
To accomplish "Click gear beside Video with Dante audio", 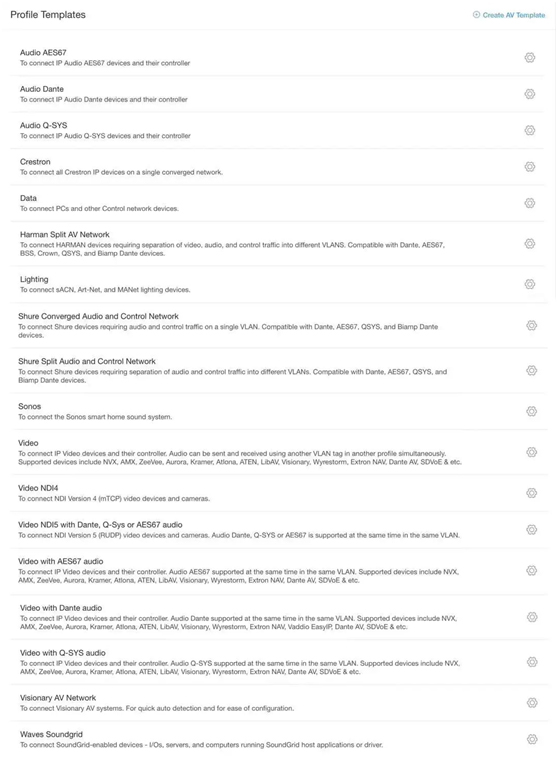I will [x=532, y=617].
